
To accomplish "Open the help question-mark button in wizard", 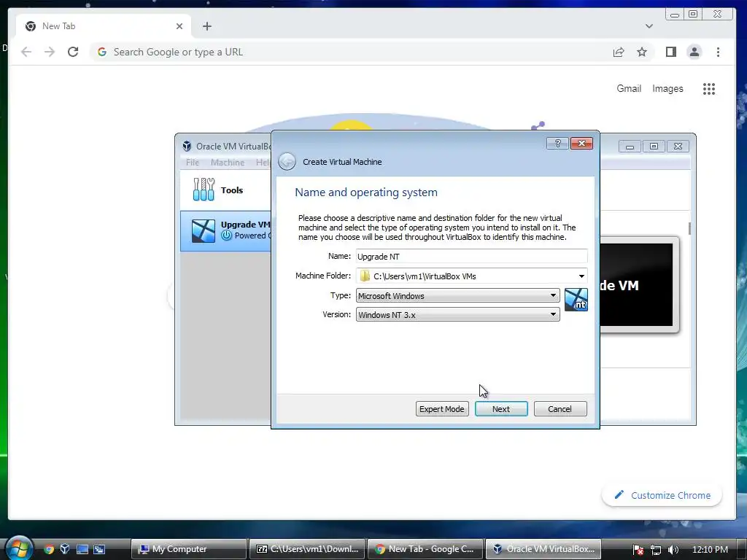I will pos(557,144).
